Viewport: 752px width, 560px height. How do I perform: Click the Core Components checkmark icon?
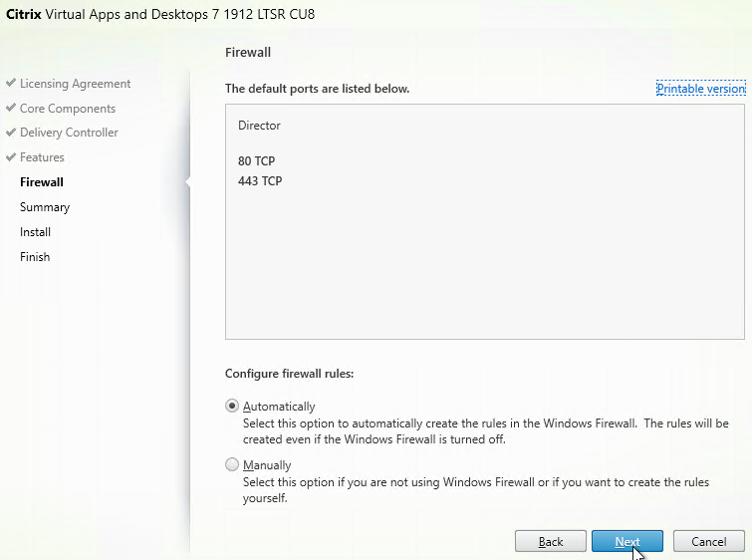[x=11, y=108]
